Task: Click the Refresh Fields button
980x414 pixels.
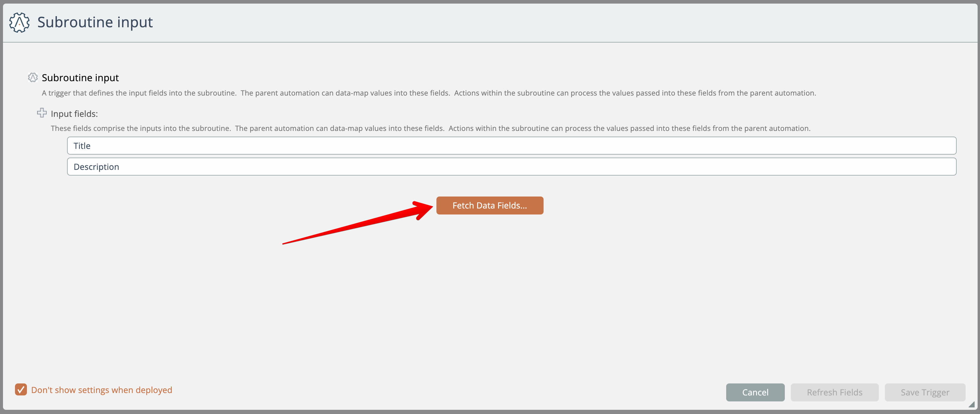Action: (x=834, y=392)
